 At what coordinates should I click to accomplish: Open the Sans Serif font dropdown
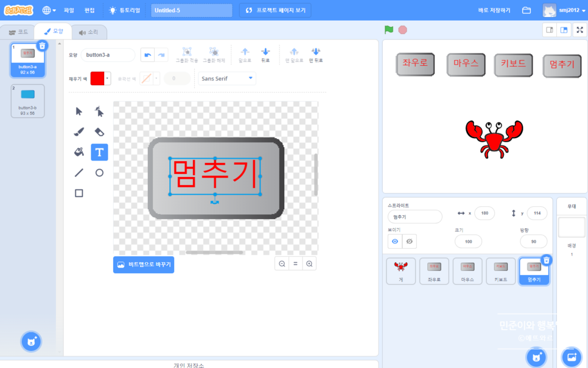(x=226, y=78)
